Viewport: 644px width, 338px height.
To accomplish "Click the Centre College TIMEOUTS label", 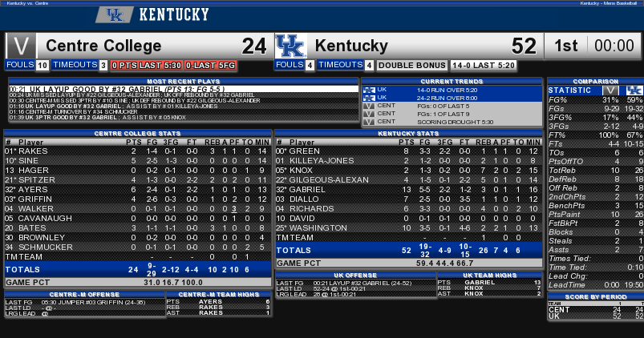I will pos(75,65).
